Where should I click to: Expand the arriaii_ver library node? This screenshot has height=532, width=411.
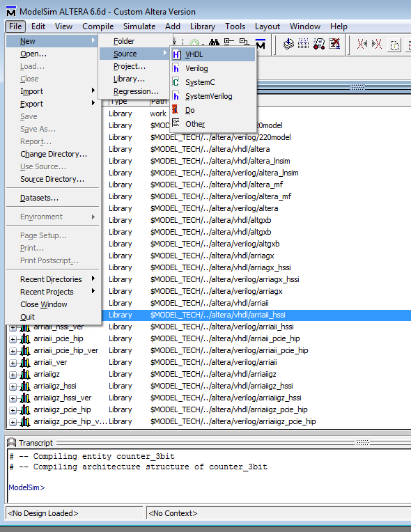[13, 363]
